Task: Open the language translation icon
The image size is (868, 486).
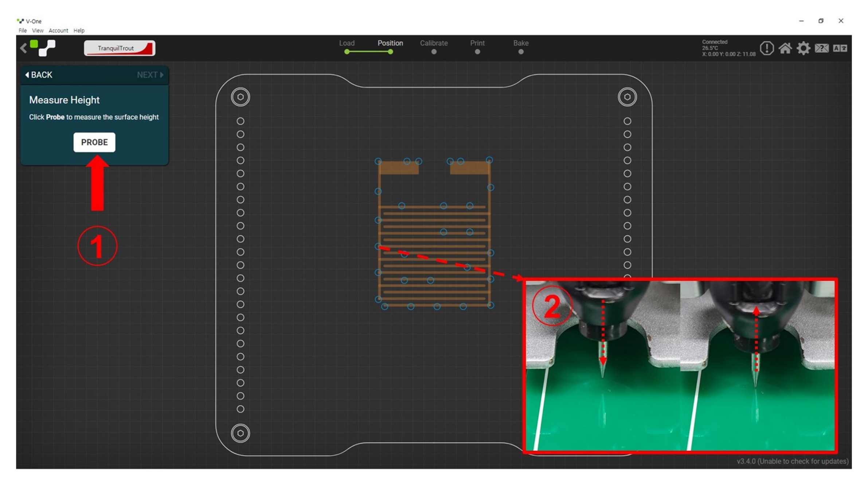Action: (x=840, y=48)
